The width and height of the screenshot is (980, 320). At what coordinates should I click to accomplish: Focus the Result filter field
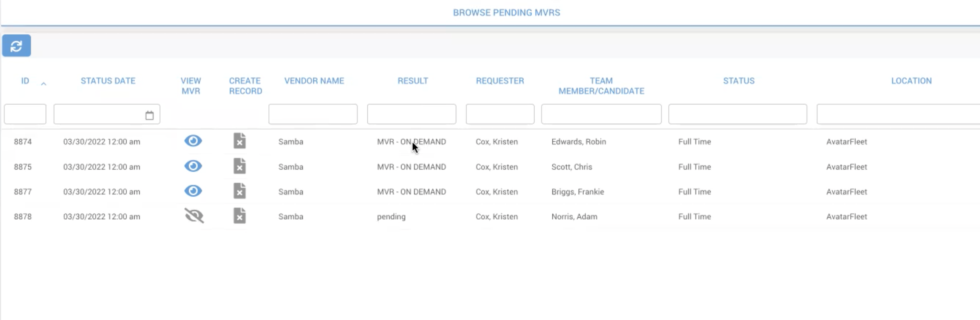tap(411, 114)
